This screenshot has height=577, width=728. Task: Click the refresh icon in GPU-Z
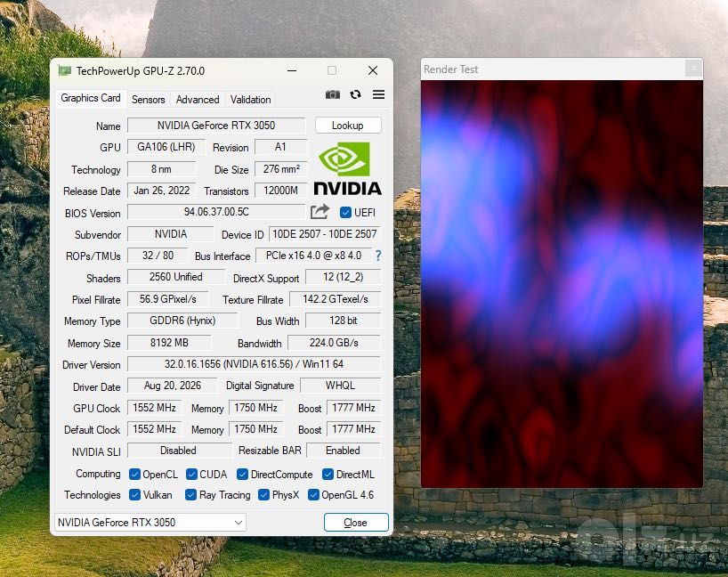(356, 94)
